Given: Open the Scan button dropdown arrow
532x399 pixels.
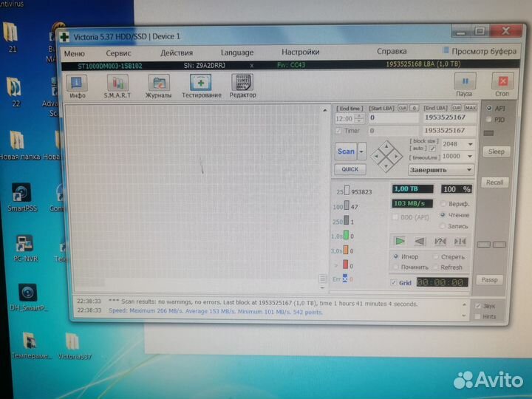Looking at the screenshot, I should [361, 151].
